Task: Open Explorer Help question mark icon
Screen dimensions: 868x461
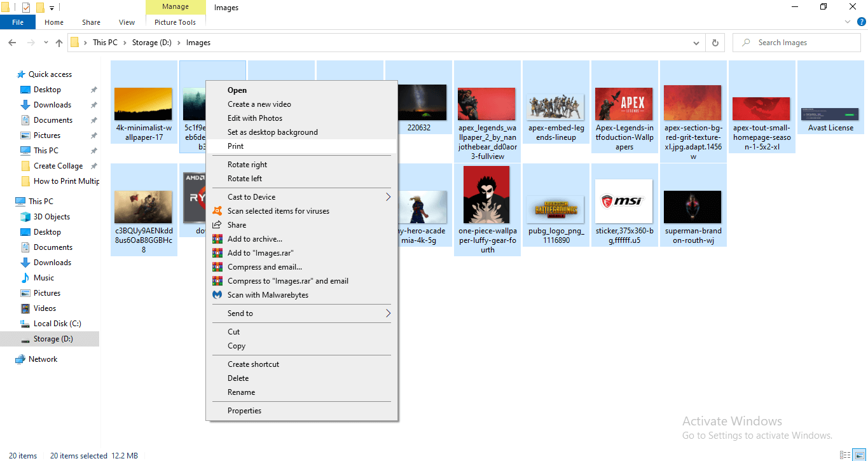Action: pyautogui.click(x=862, y=22)
